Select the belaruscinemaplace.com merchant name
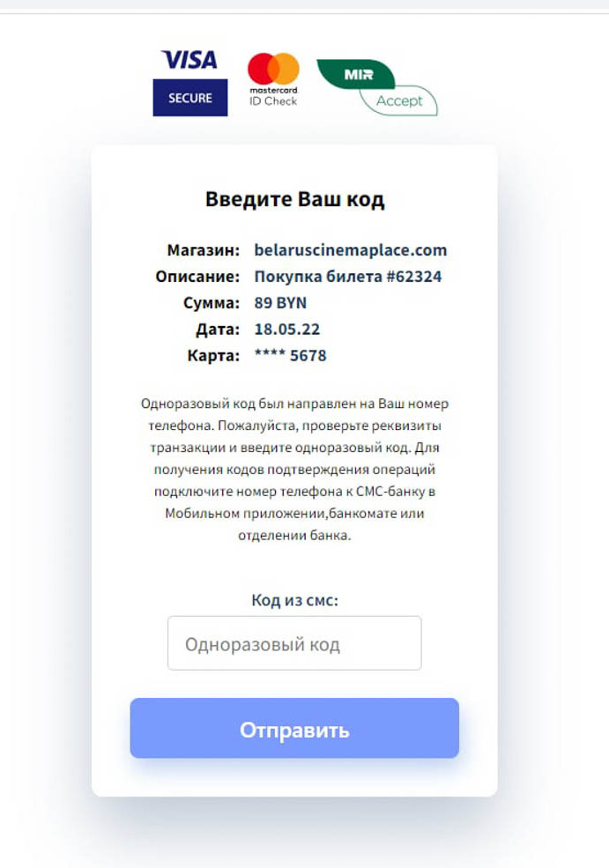Image resolution: width=609 pixels, height=868 pixels. click(x=351, y=250)
